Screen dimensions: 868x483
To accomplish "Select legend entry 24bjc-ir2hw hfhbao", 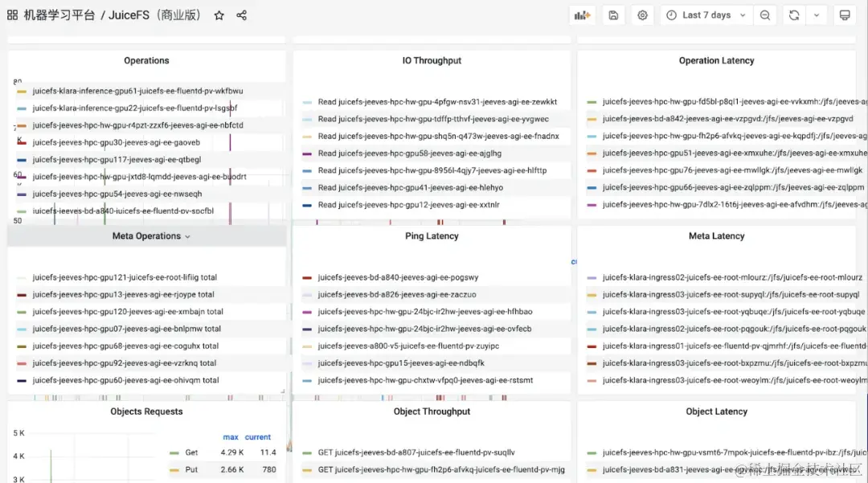I will [x=425, y=312].
